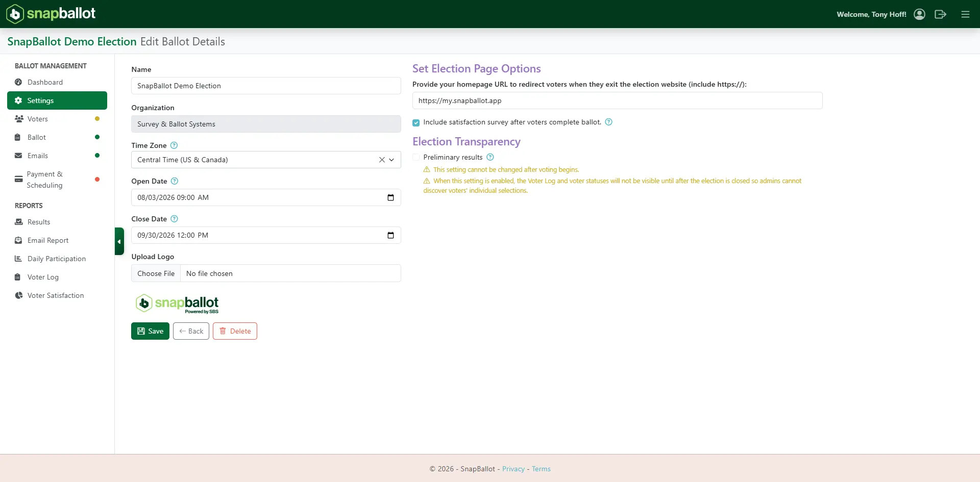Click the 'No file chosen' text
The image size is (980, 482).
[209, 273]
